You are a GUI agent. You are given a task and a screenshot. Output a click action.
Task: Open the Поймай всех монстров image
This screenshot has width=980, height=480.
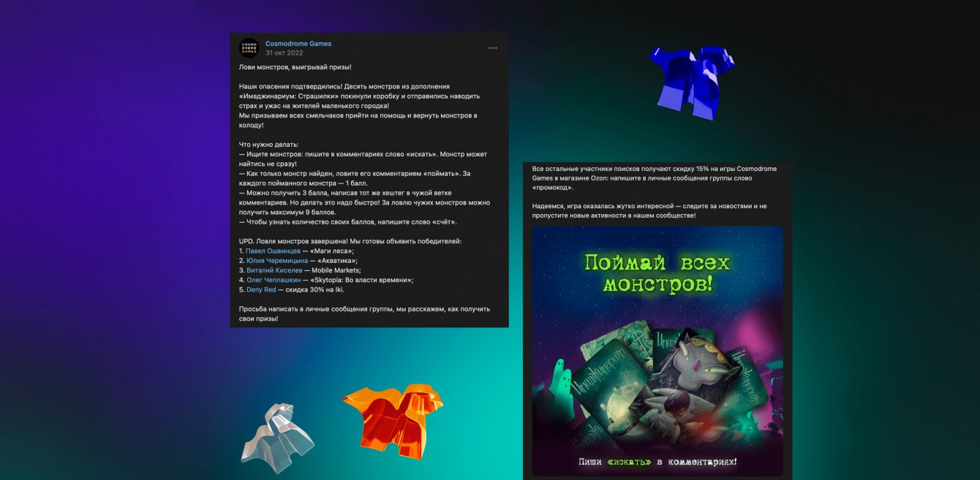point(657,351)
